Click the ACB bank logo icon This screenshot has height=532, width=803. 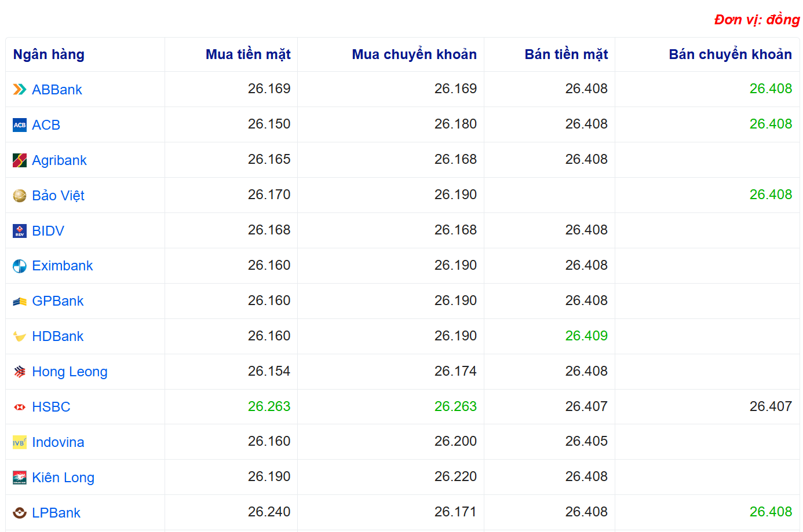[x=20, y=125]
